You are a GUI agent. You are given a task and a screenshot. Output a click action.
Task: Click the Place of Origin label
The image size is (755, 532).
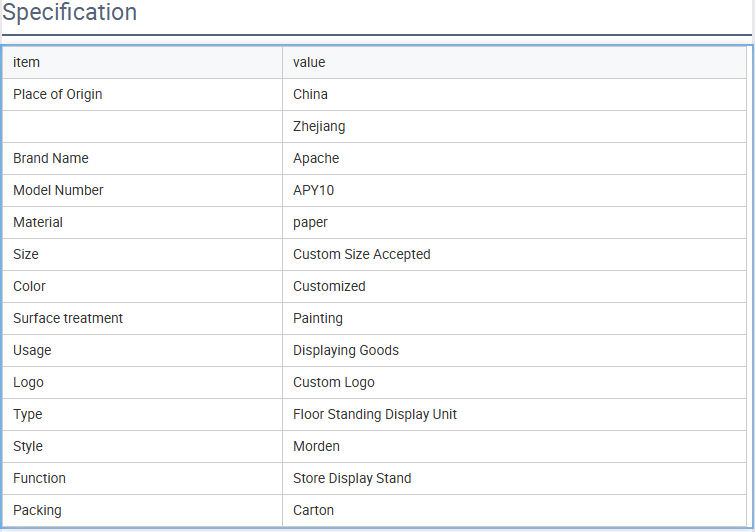click(x=58, y=94)
